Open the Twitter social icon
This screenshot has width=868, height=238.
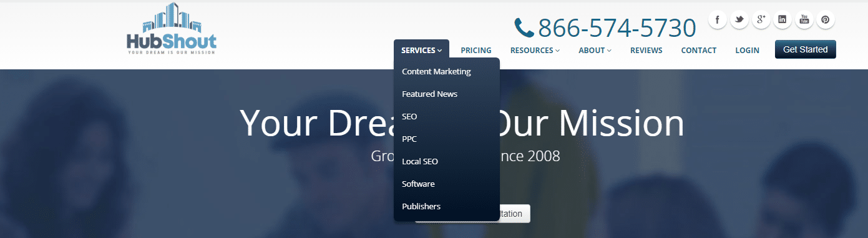(739, 19)
